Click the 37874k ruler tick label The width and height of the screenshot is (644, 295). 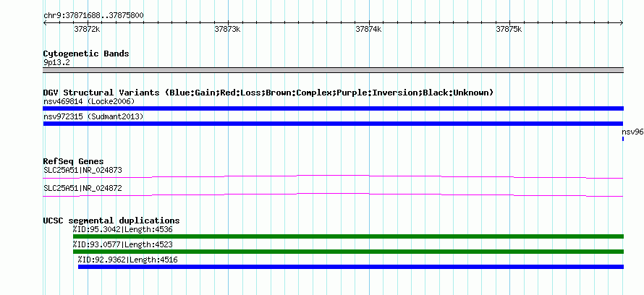point(368,29)
